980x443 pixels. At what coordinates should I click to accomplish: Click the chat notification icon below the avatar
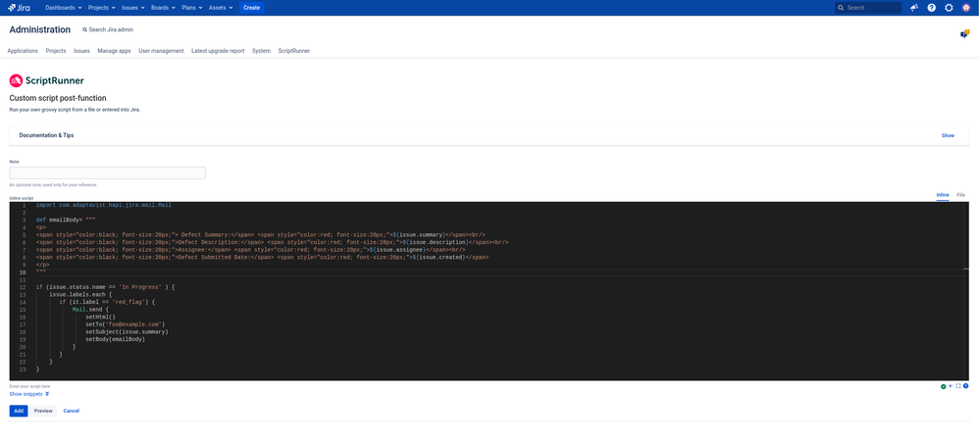pos(965,33)
